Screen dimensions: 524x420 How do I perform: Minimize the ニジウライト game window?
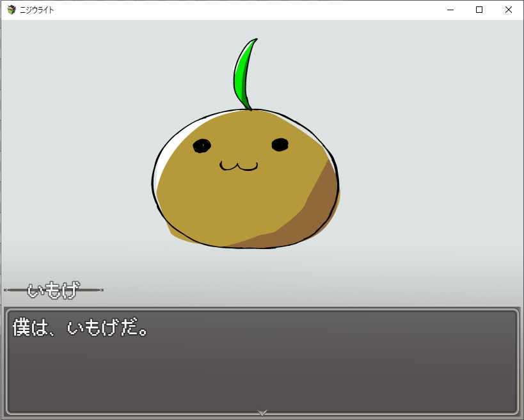[x=450, y=10]
